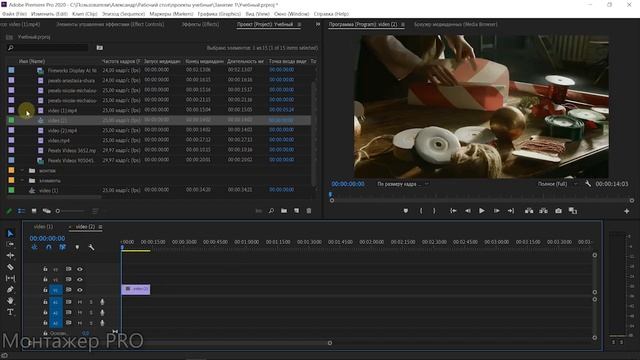The width and height of the screenshot is (640, 360).
Task: Toggle A3 track targeting
Action: pos(56,323)
